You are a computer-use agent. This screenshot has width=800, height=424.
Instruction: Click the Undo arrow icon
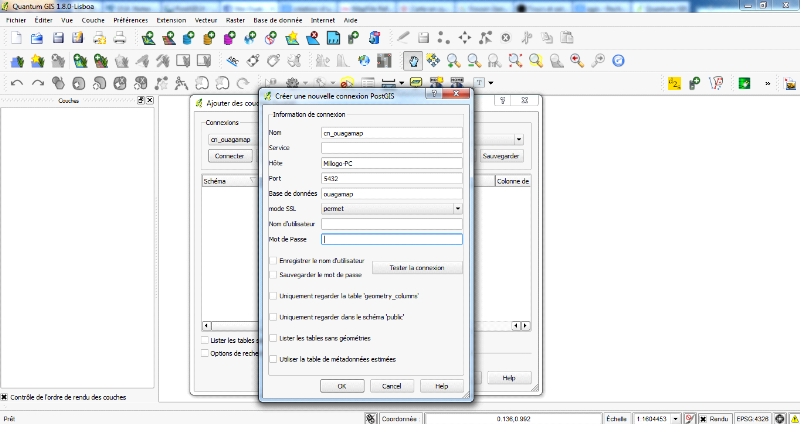click(x=16, y=83)
